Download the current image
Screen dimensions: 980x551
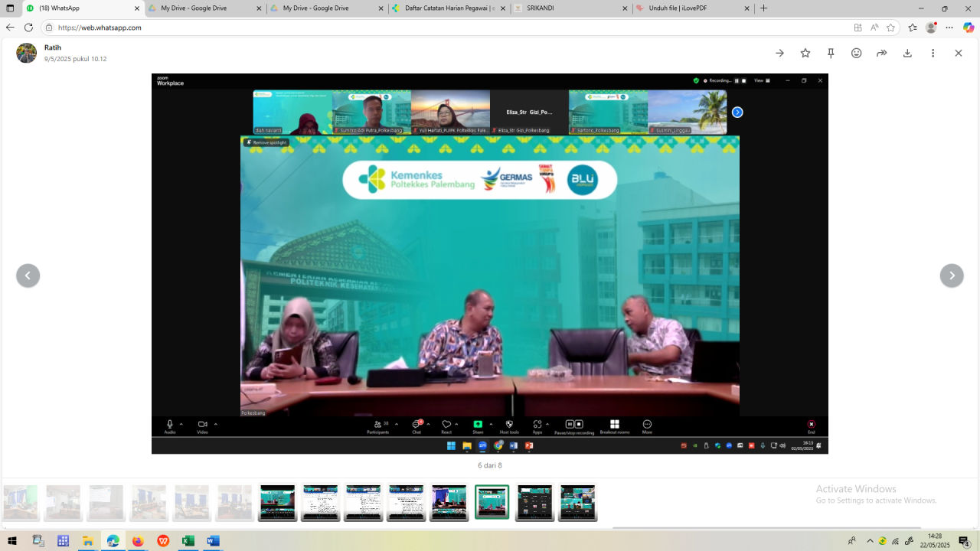click(907, 53)
